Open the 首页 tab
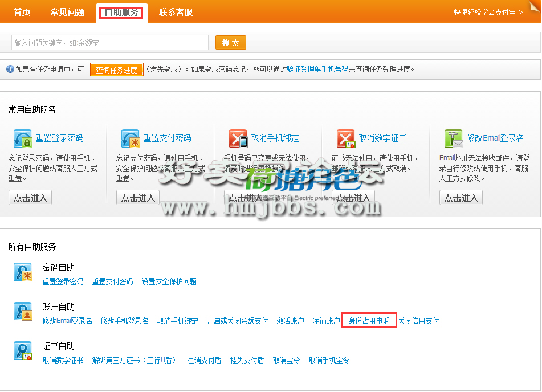The height and width of the screenshot is (392, 542). click(x=22, y=12)
